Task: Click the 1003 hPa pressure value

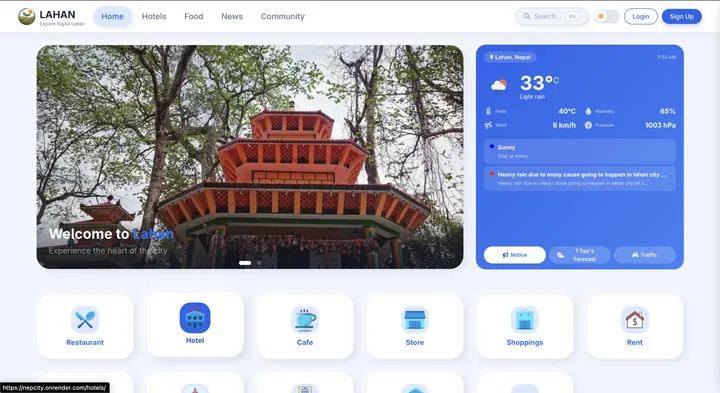Action: [x=660, y=125]
